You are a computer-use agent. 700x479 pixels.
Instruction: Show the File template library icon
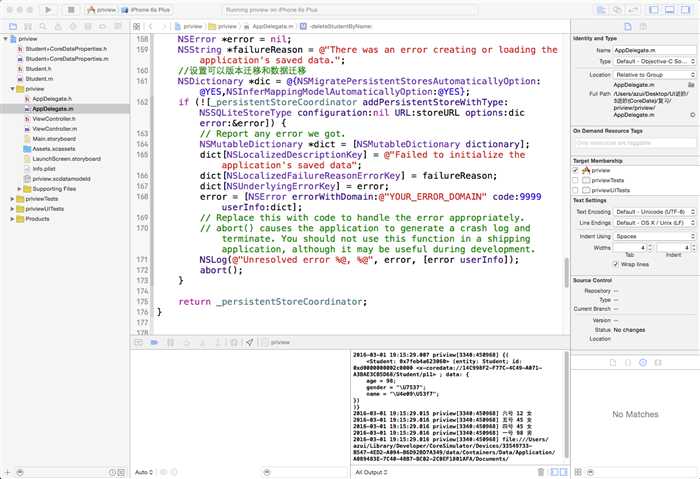(613, 362)
